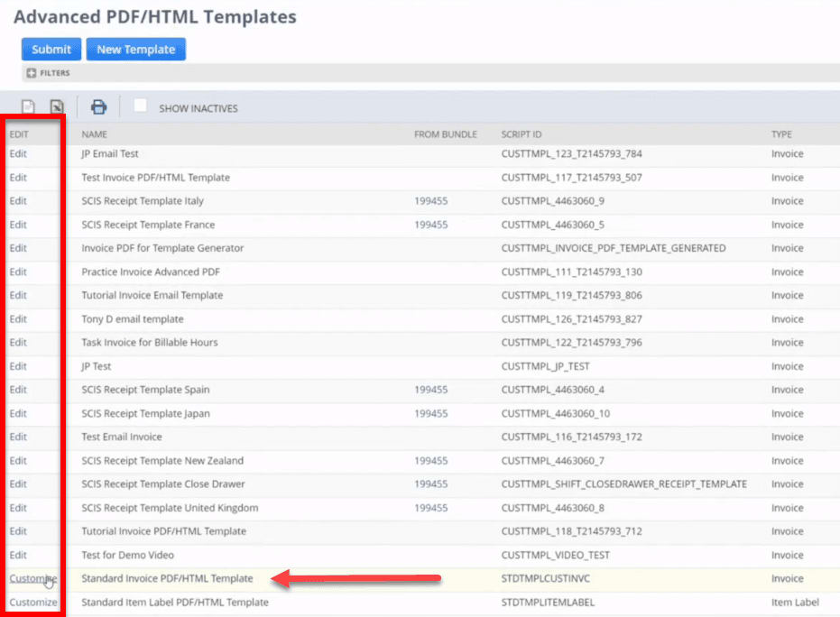The image size is (840, 617).
Task: Edit Tony D email template
Action: pos(18,318)
